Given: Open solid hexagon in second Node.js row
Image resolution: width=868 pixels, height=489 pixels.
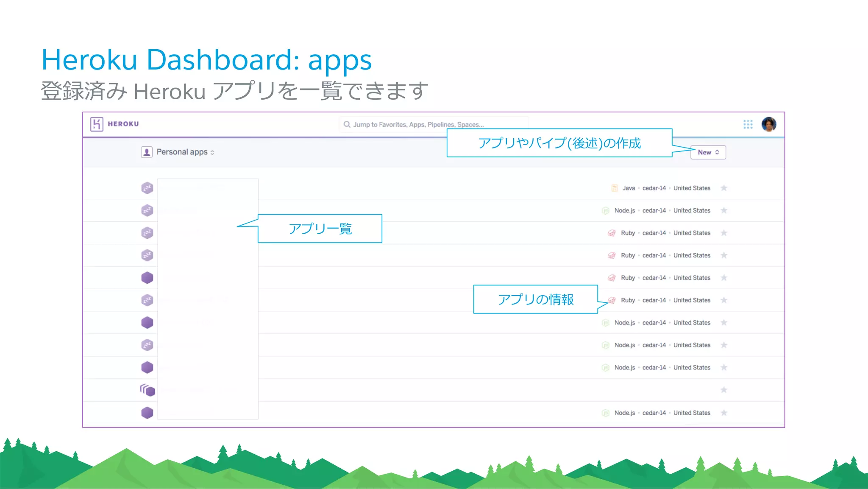Looking at the screenshot, I should pos(147,323).
